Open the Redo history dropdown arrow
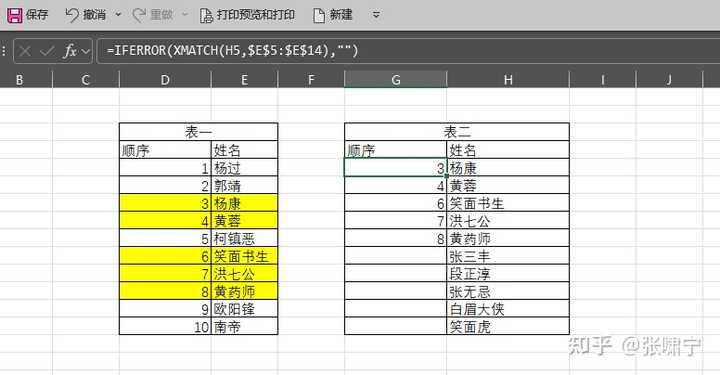720x375 pixels. click(x=185, y=15)
